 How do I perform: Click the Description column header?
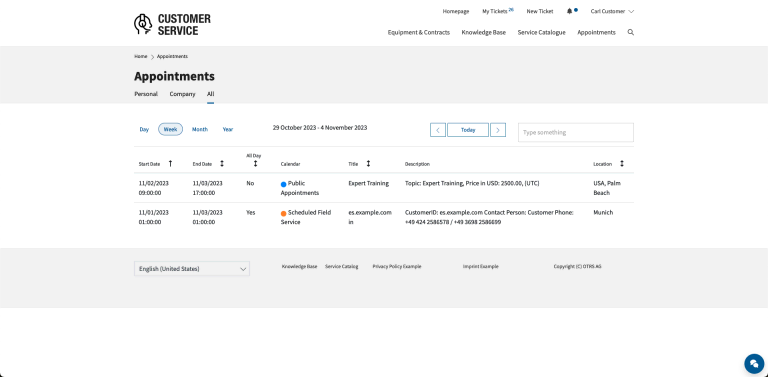click(417, 164)
